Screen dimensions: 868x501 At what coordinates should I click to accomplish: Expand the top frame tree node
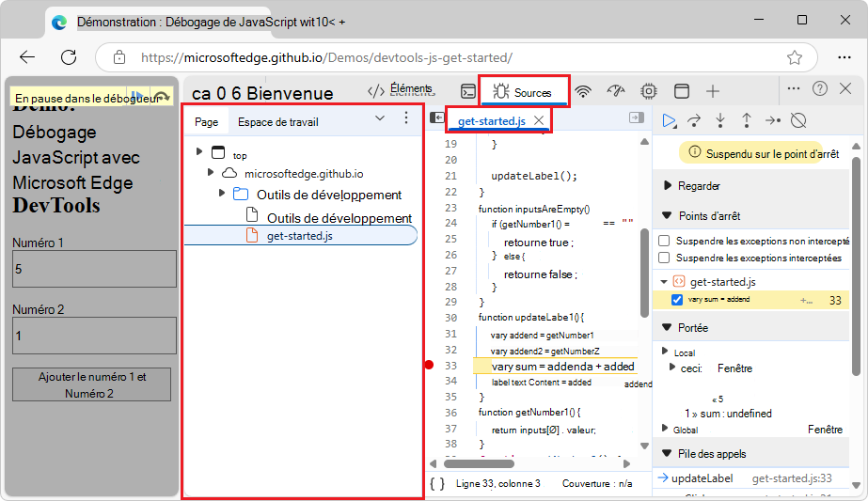[199, 151]
